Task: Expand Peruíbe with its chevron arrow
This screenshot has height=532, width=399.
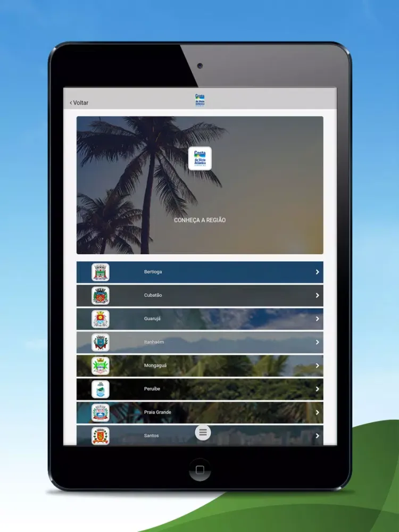Action: click(317, 389)
